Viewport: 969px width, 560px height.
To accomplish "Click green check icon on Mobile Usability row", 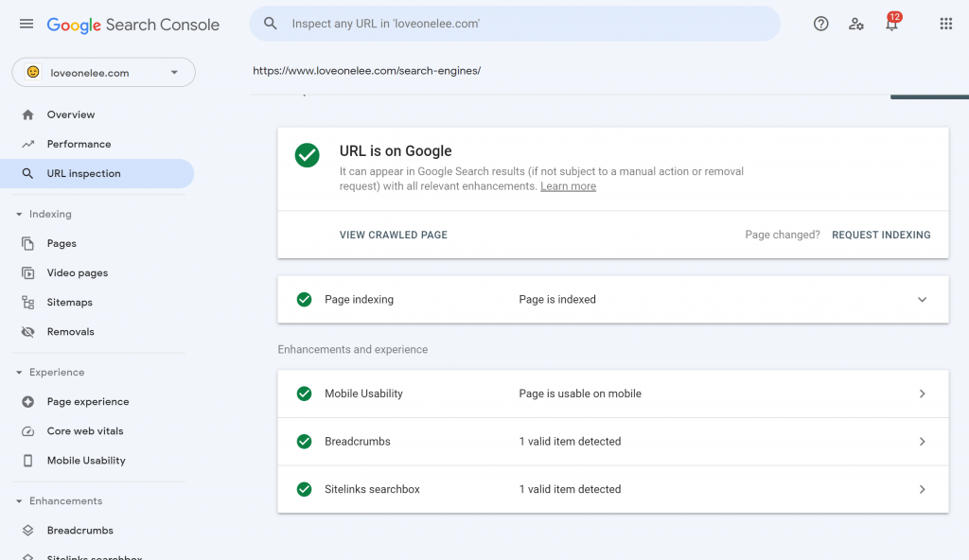I will [x=304, y=394].
